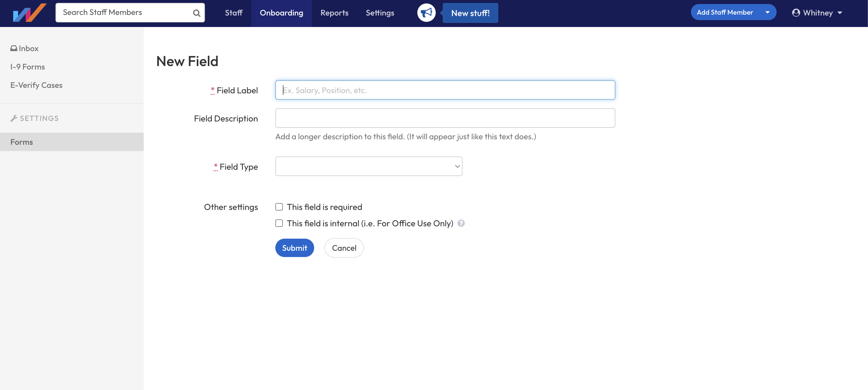Open the Reports section
Viewport: 868px width, 390px height.
pos(335,13)
